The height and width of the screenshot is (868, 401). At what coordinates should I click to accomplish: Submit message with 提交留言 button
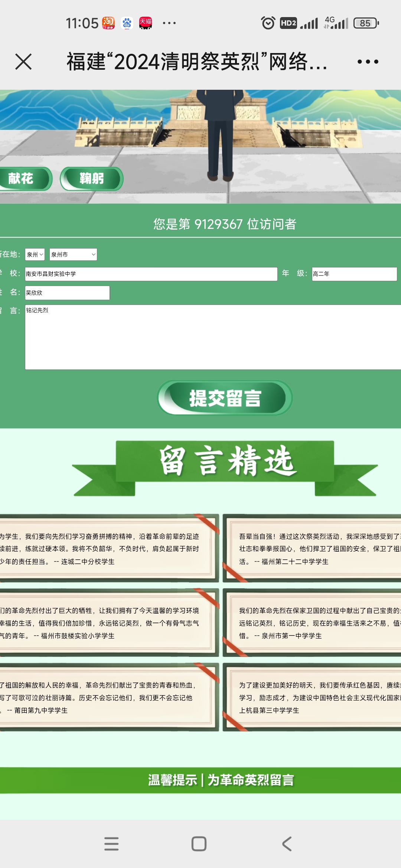pos(225,398)
